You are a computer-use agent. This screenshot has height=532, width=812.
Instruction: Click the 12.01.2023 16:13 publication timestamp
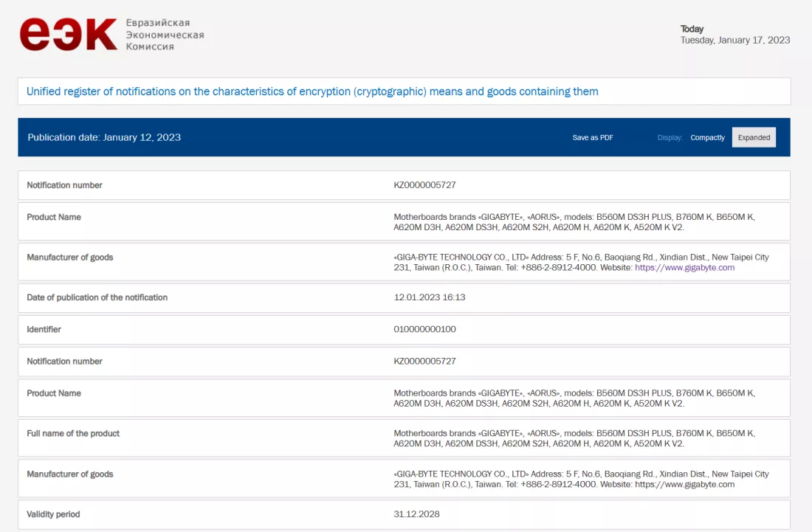coord(430,297)
